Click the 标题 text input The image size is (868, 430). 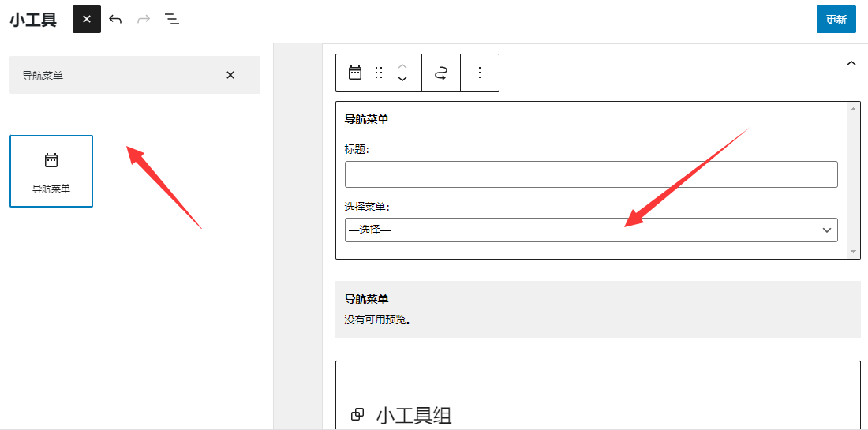[591, 174]
